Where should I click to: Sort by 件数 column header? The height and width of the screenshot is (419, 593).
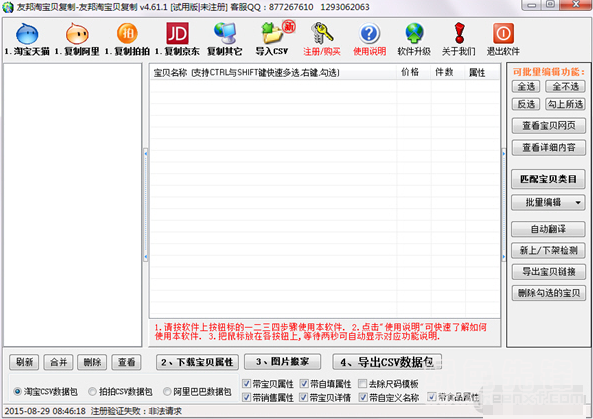(448, 73)
